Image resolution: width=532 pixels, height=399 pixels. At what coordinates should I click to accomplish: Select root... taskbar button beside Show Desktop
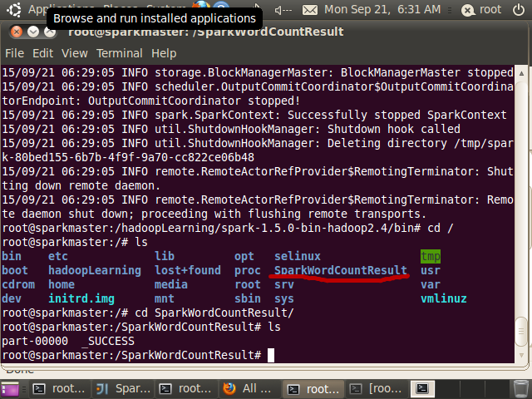point(60,388)
